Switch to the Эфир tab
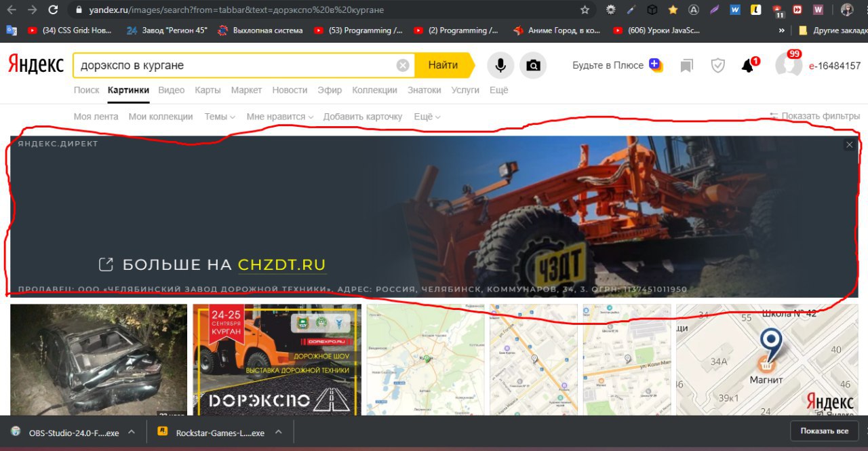 click(x=330, y=90)
